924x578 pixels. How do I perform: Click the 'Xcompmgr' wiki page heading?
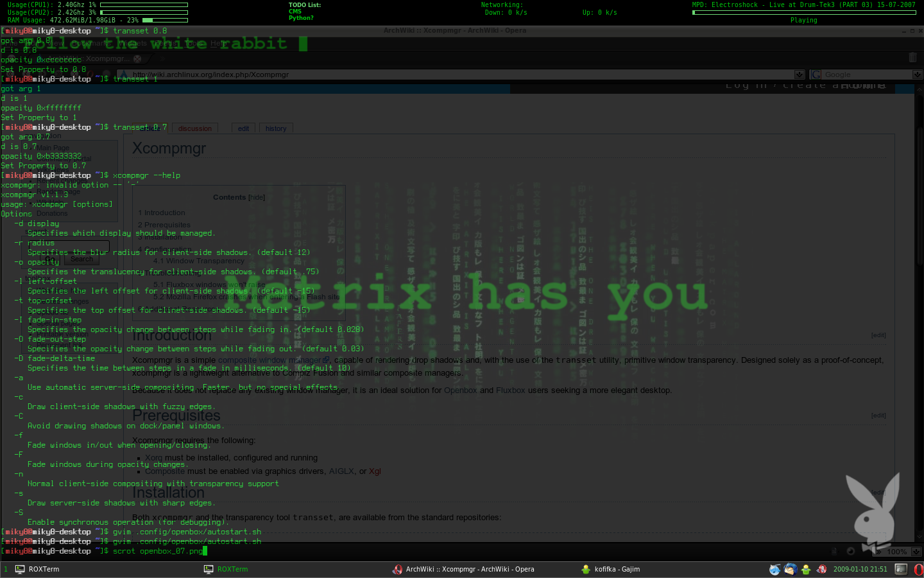pos(169,148)
